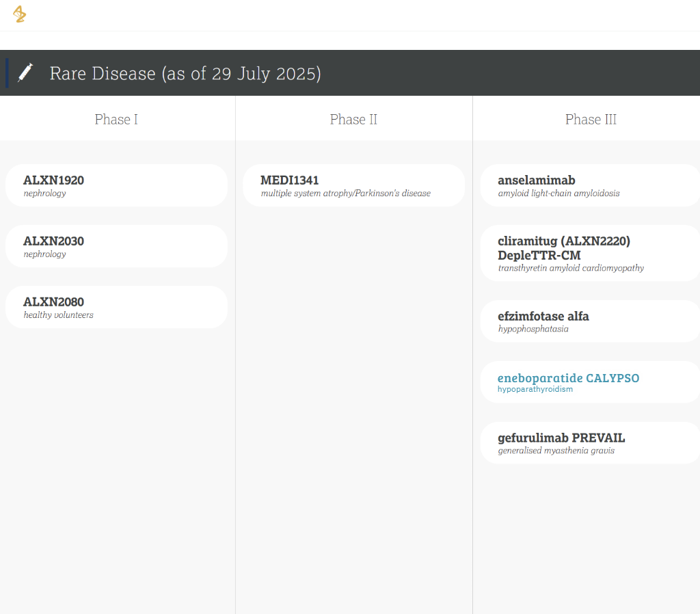Click multiple system atrophy/Parkinson's disease text
The image size is (700, 614).
coord(345,193)
